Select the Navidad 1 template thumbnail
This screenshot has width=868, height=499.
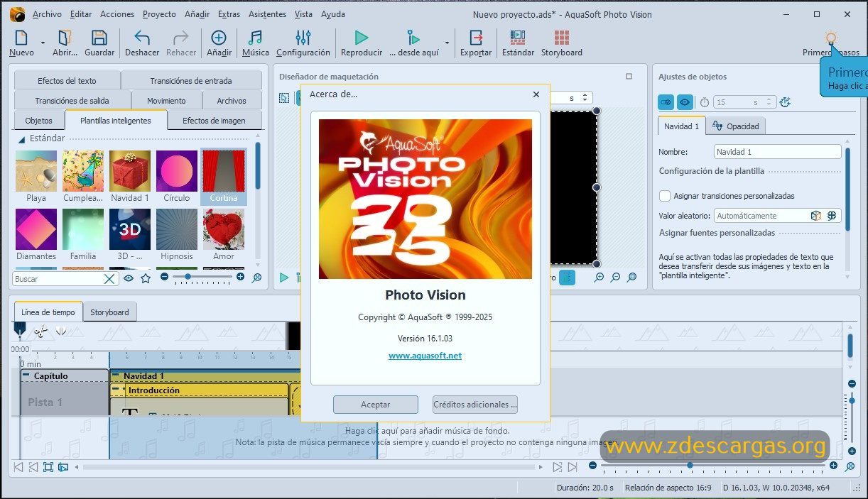click(130, 171)
